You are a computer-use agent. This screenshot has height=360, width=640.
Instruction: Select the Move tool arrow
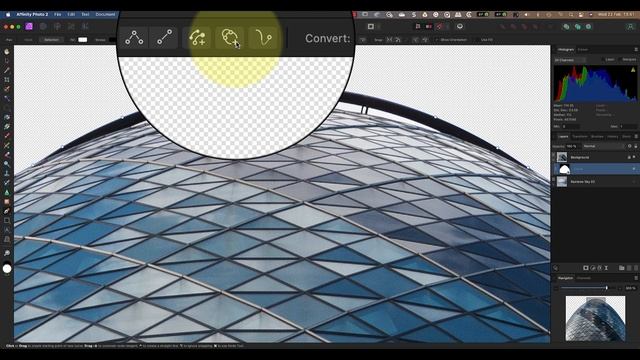pos(7,61)
